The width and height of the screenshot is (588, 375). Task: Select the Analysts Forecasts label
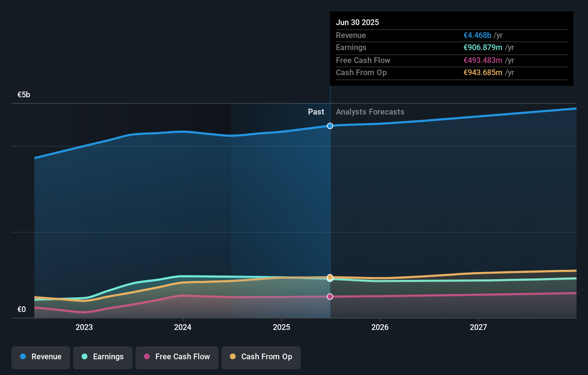pyautogui.click(x=370, y=112)
